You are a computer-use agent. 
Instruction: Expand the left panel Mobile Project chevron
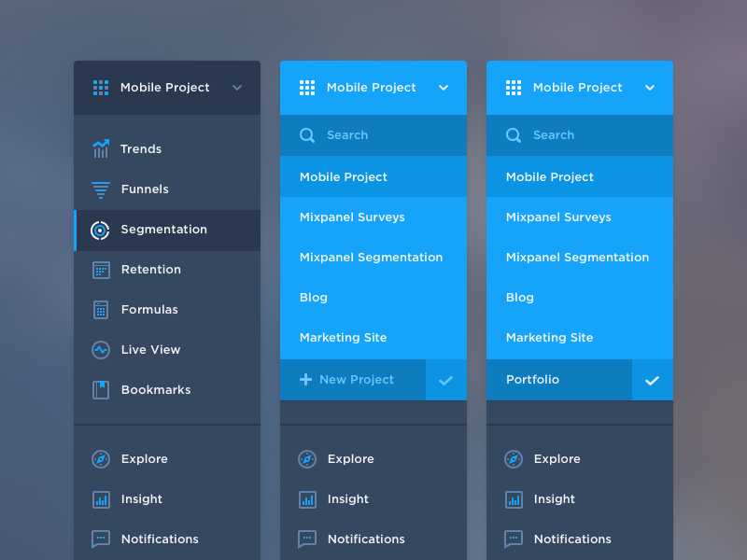point(237,88)
